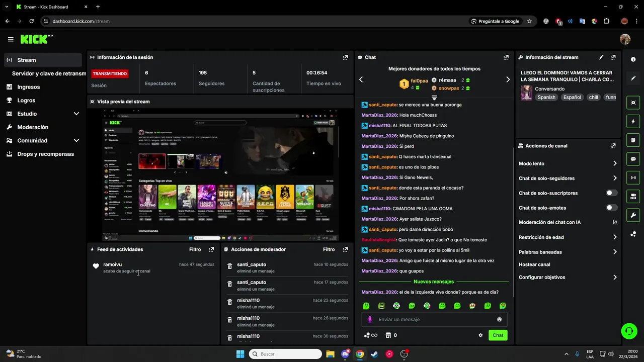Image resolution: width=644 pixels, height=362 pixels.
Task: Toggle the broadcast signal icon in right sidebar
Action: tap(633, 177)
